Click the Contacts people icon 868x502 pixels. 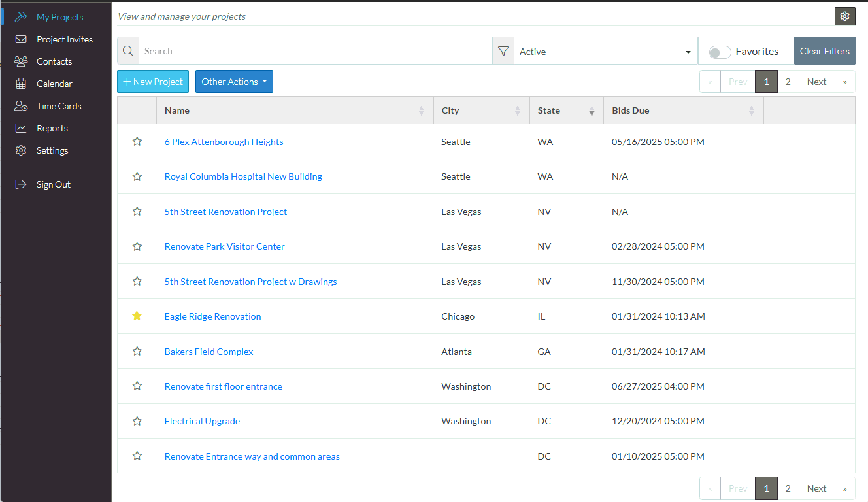coord(21,61)
